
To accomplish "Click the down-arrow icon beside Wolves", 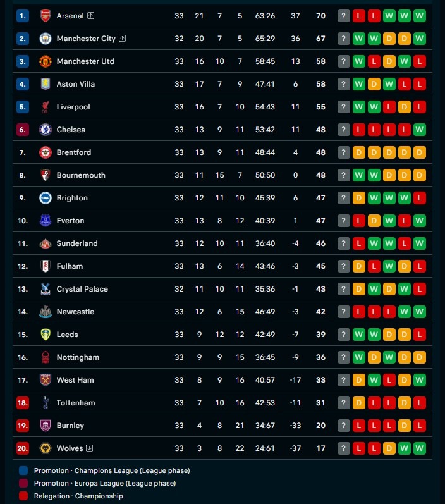I will (x=90, y=448).
